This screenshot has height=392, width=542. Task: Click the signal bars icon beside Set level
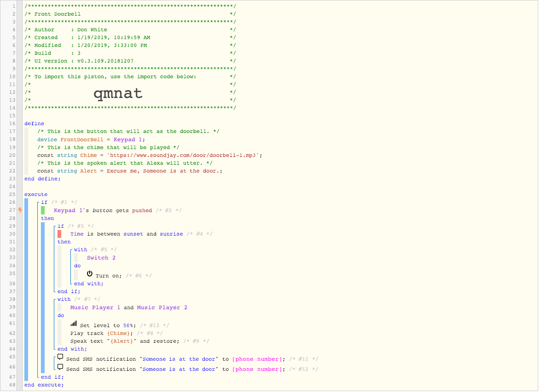74,324
